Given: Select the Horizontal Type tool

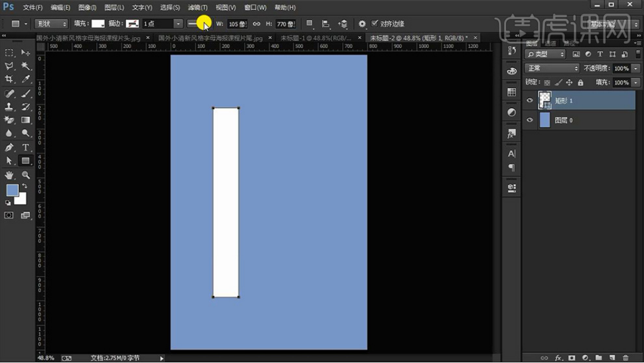Looking at the screenshot, I should pos(26,147).
